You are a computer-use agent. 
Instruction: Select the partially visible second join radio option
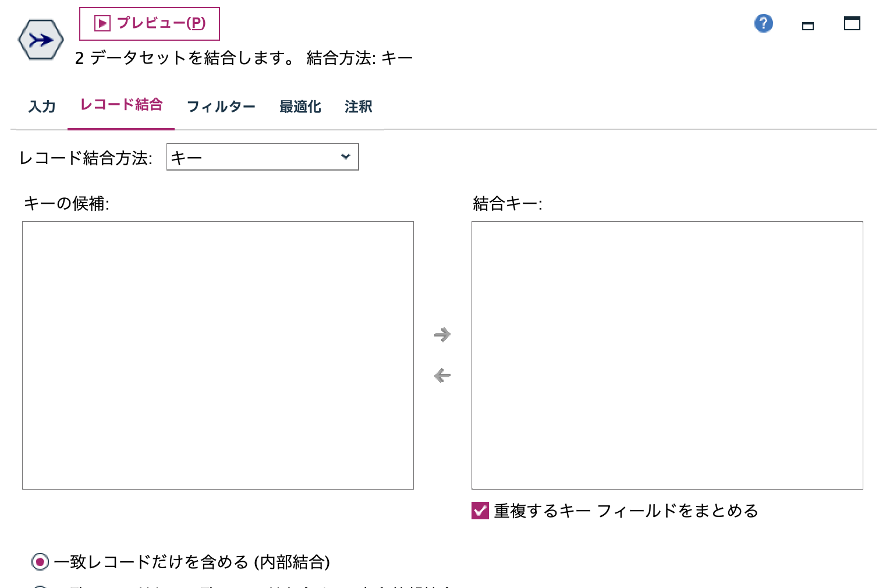tap(38, 585)
